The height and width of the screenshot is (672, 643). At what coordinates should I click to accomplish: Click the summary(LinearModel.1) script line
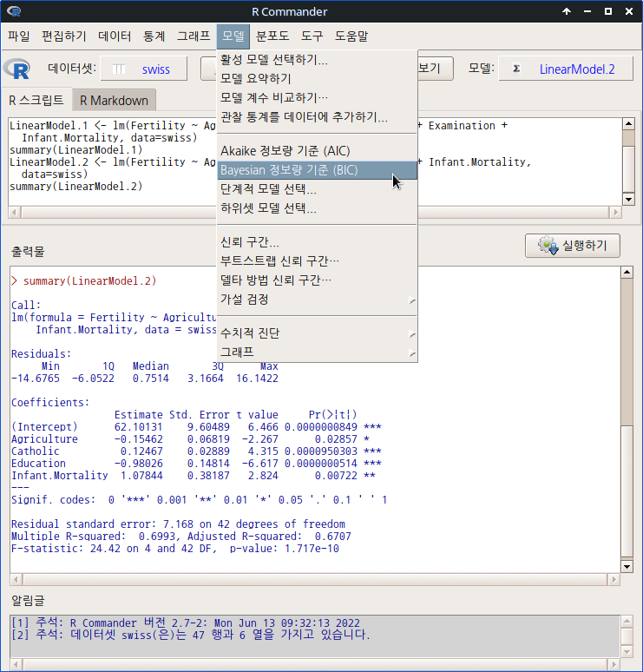pyautogui.click(x=75, y=150)
